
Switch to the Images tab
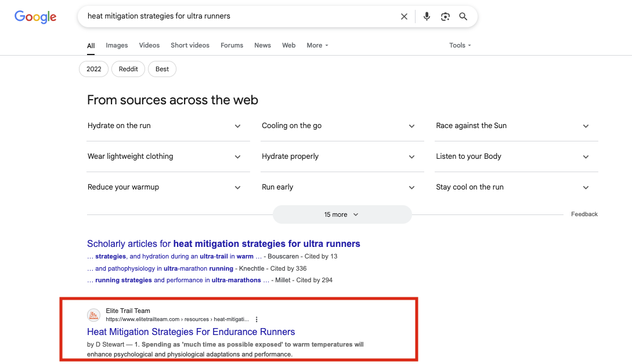tap(117, 45)
